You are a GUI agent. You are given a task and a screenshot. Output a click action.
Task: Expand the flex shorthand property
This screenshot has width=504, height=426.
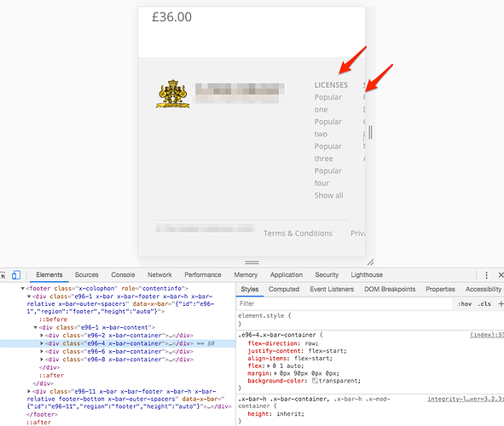point(269,366)
